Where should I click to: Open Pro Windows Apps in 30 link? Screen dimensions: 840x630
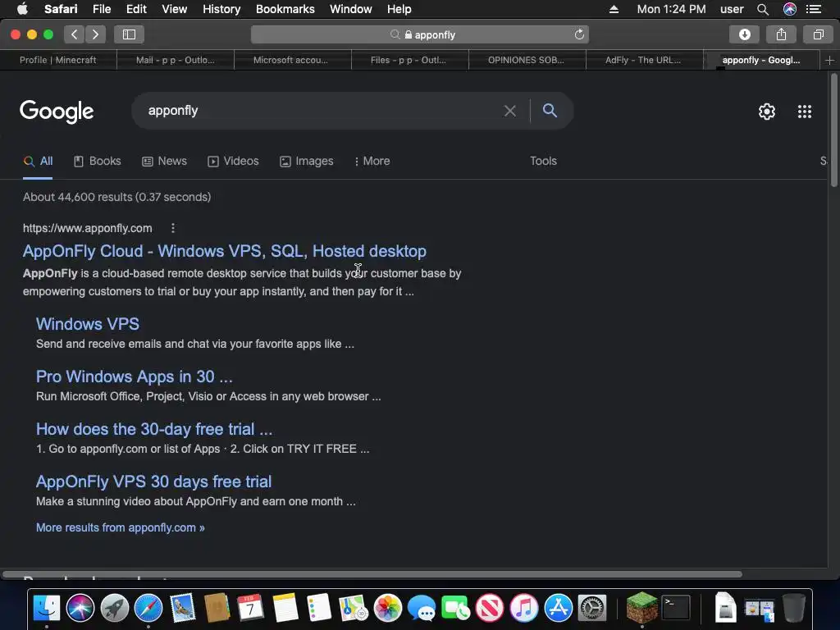coord(134,377)
